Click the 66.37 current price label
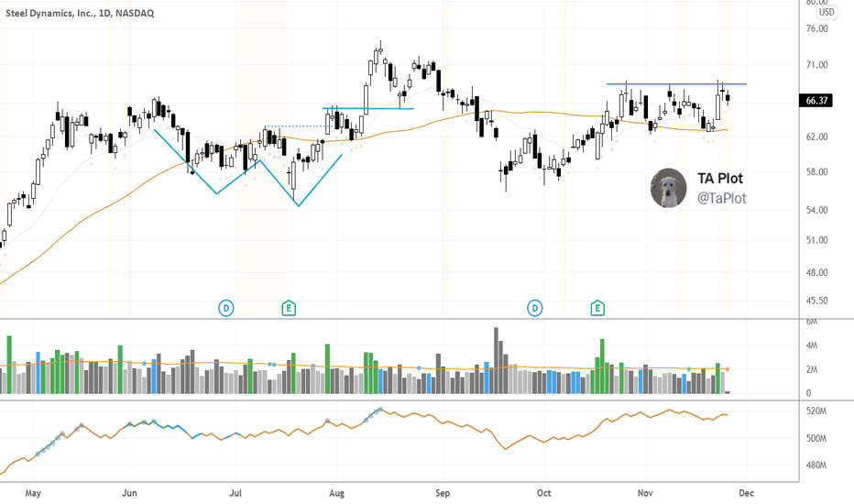Screen dimensions: 854x504 tap(816, 100)
